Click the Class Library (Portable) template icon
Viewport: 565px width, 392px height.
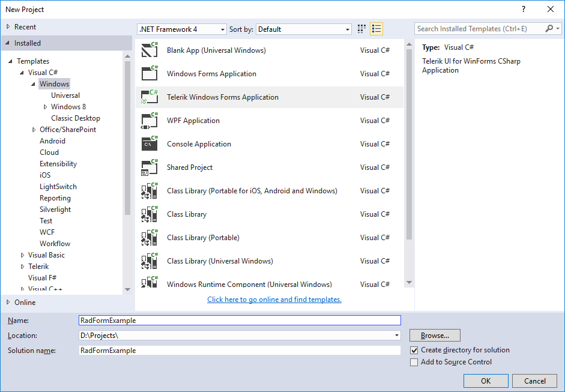point(150,237)
